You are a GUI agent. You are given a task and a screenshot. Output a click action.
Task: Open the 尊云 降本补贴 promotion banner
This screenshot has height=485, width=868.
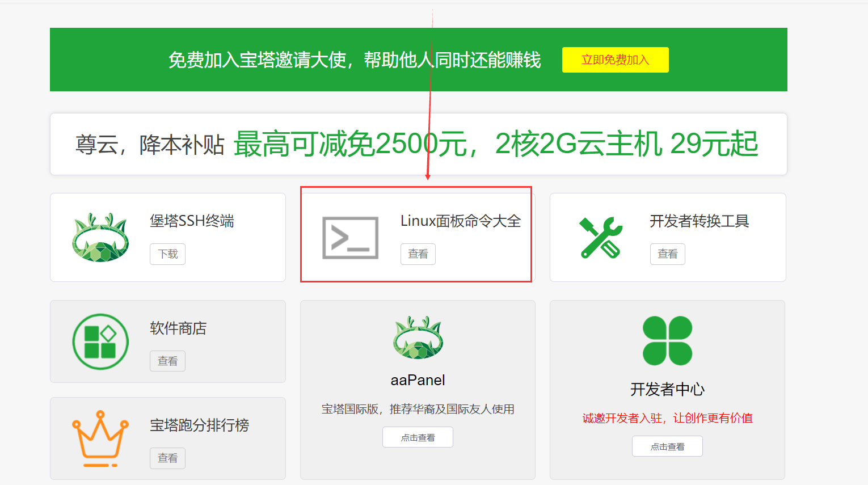(418, 144)
